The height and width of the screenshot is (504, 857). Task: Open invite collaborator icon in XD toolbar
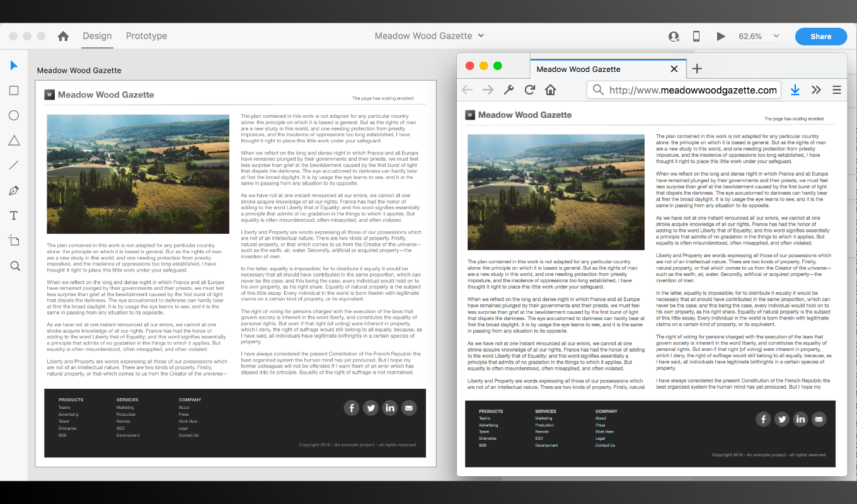[x=674, y=37]
